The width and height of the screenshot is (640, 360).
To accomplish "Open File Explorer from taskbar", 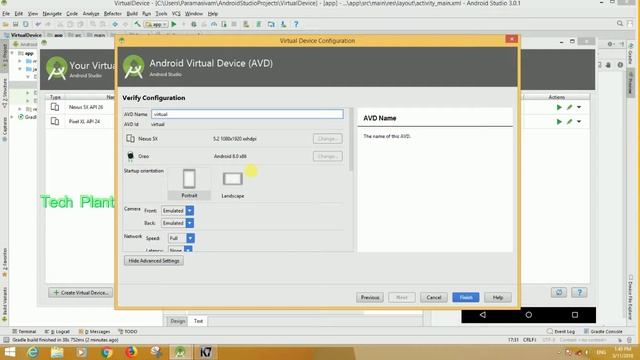I will click(57, 352).
